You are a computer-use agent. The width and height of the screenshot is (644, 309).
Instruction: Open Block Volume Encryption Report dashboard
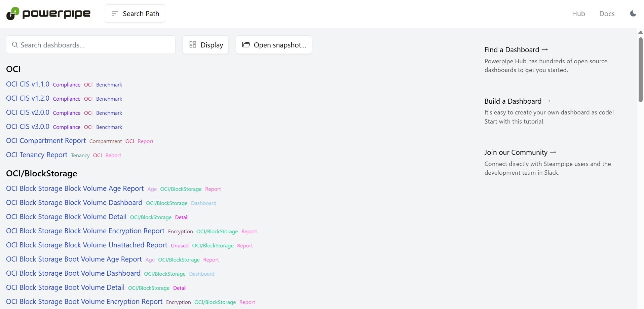(85, 231)
